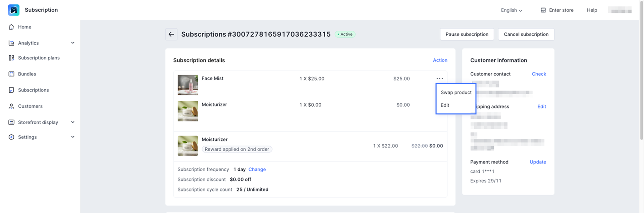Open the Bundles sidebar icon
Image resolution: width=644 pixels, height=213 pixels.
coord(11,74)
